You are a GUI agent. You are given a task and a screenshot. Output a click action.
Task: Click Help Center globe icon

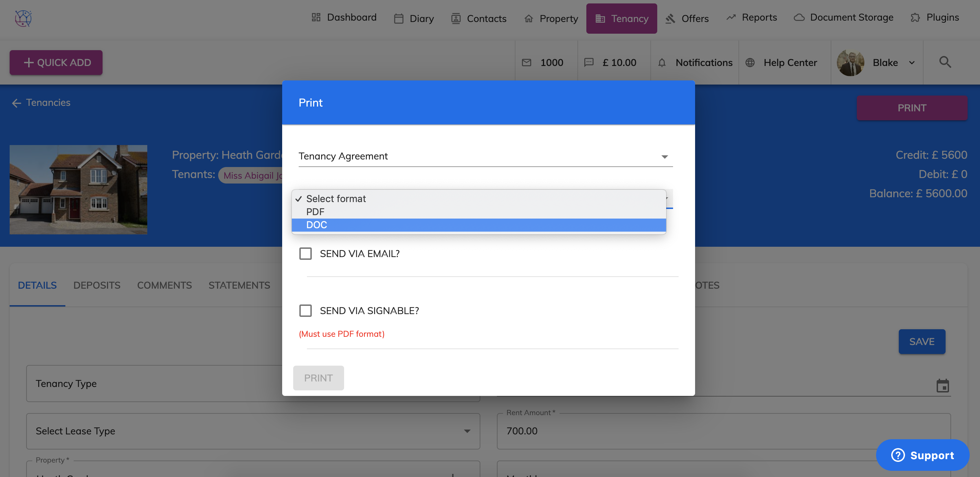click(x=750, y=63)
